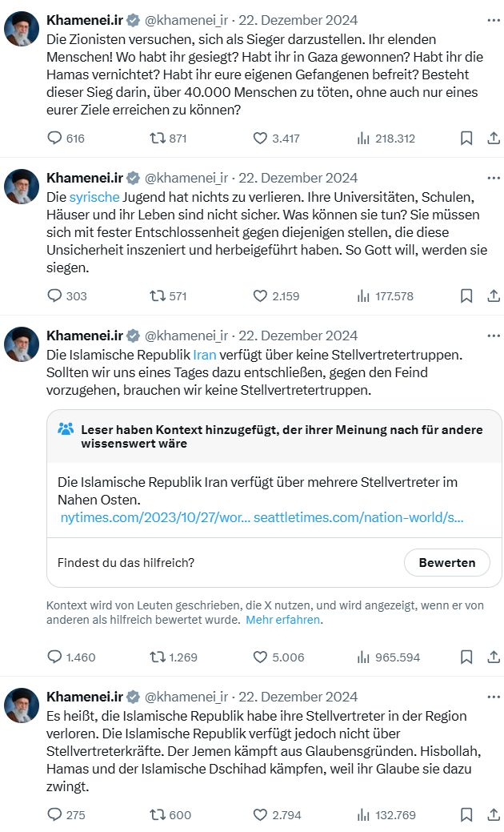Reply to the tweet with 1.460 replies
The width and height of the screenshot is (504, 832).
coord(55,657)
